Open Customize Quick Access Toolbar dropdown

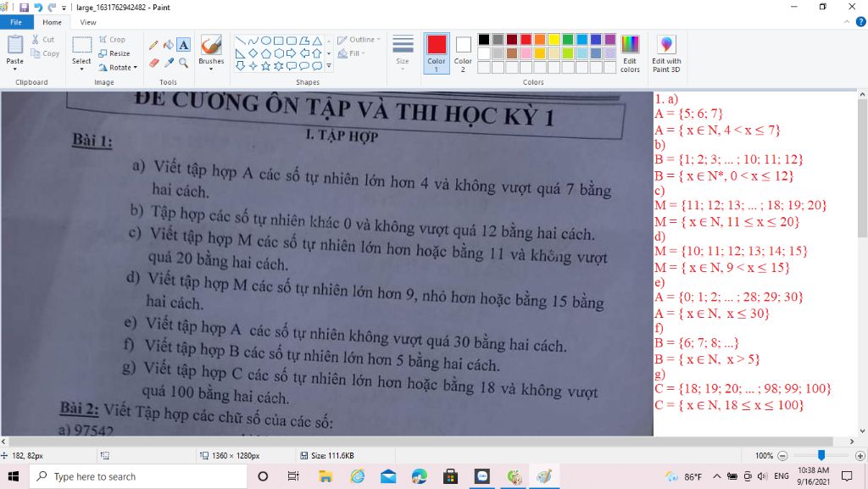click(x=64, y=8)
